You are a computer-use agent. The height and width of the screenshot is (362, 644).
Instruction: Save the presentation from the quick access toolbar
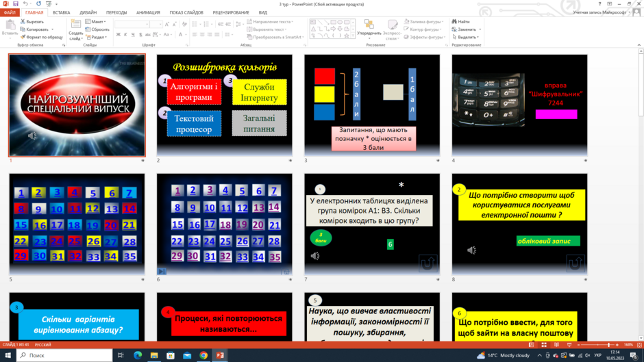(16, 3)
